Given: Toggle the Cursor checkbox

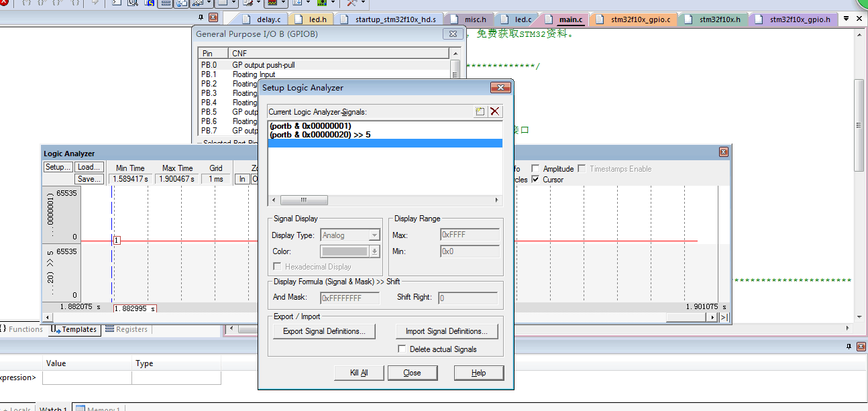Looking at the screenshot, I should [x=535, y=180].
